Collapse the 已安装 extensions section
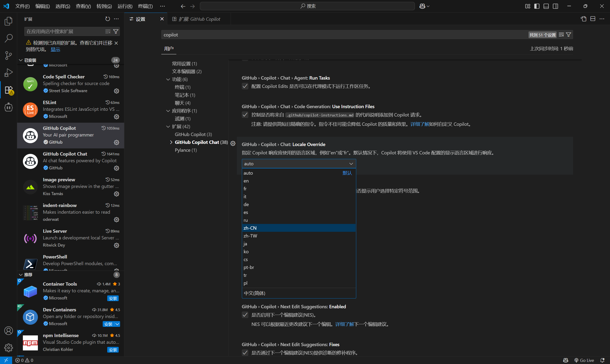 point(21,60)
